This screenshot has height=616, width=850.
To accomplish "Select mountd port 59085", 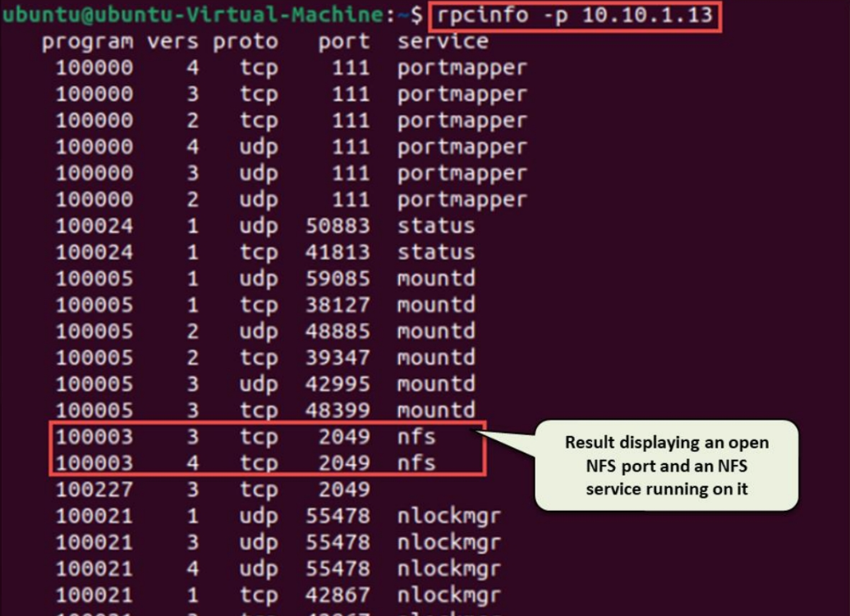I will click(338, 278).
